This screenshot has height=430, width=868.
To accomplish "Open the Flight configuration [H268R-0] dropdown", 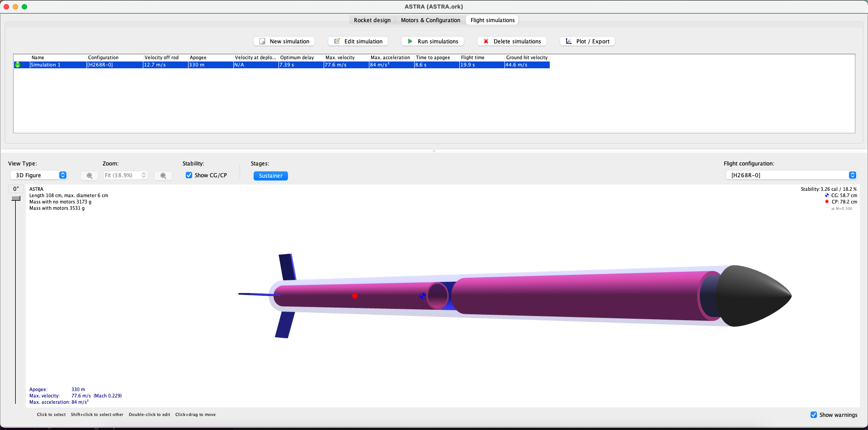I will [791, 175].
